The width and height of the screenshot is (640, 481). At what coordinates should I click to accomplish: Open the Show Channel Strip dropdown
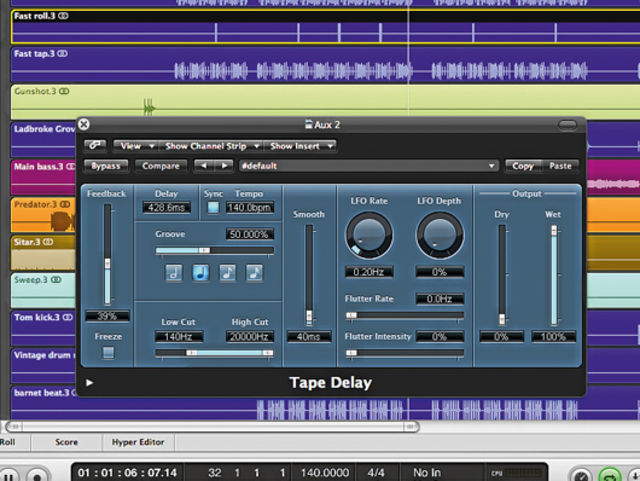tap(211, 146)
